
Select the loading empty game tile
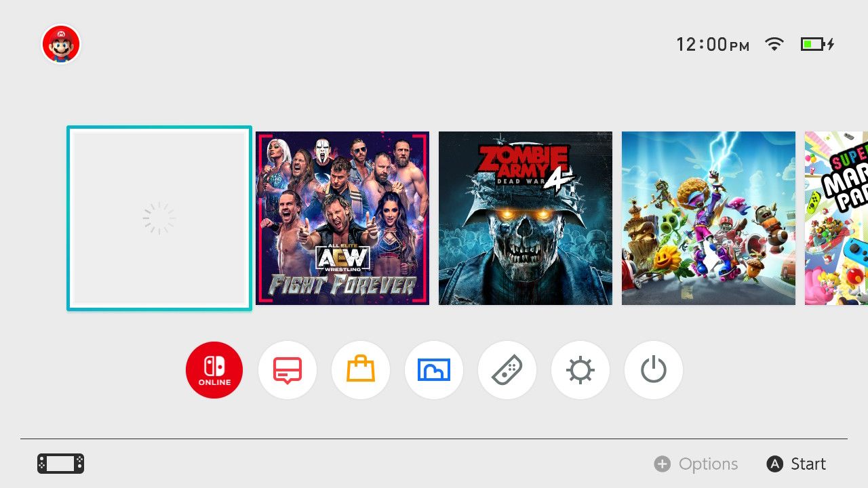pyautogui.click(x=159, y=218)
